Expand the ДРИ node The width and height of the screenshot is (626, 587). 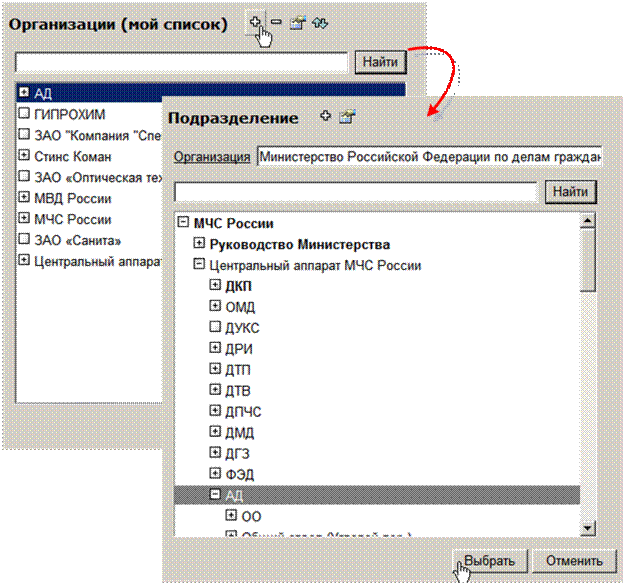pyautogui.click(x=215, y=348)
